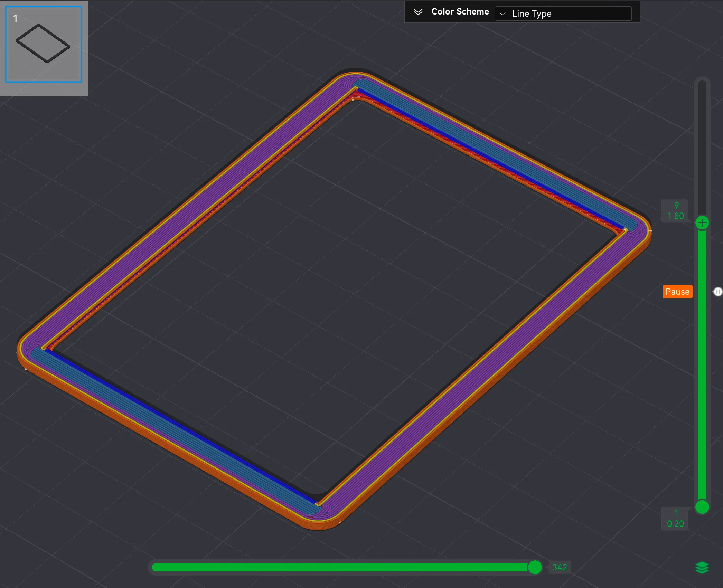Select plate 1 thumbnail
Screen dimensions: 723x588
click(x=44, y=44)
